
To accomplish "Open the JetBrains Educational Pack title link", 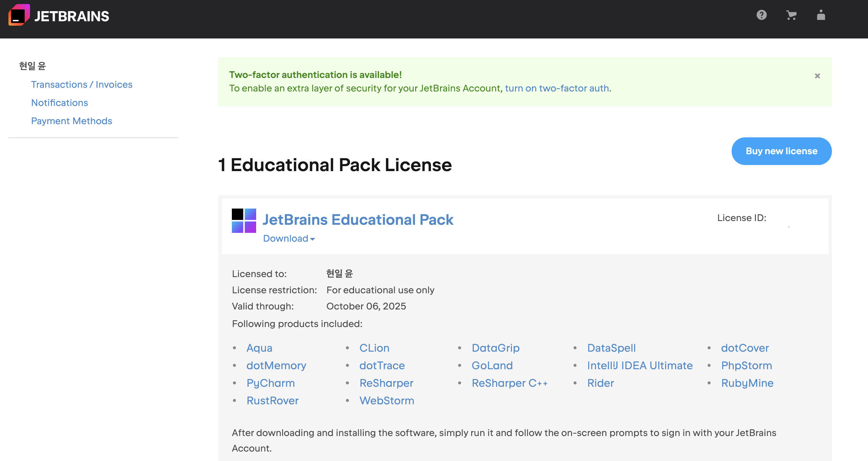I will (358, 220).
